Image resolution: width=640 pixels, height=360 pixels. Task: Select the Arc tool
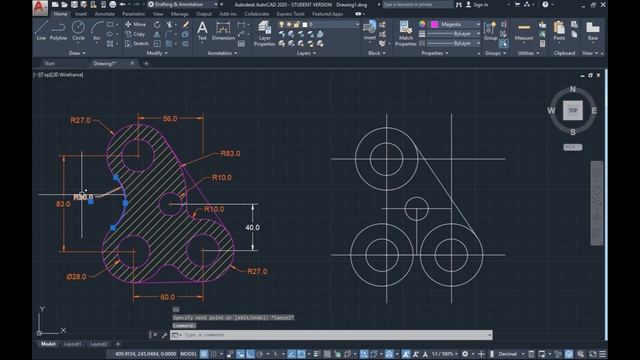pyautogui.click(x=96, y=31)
